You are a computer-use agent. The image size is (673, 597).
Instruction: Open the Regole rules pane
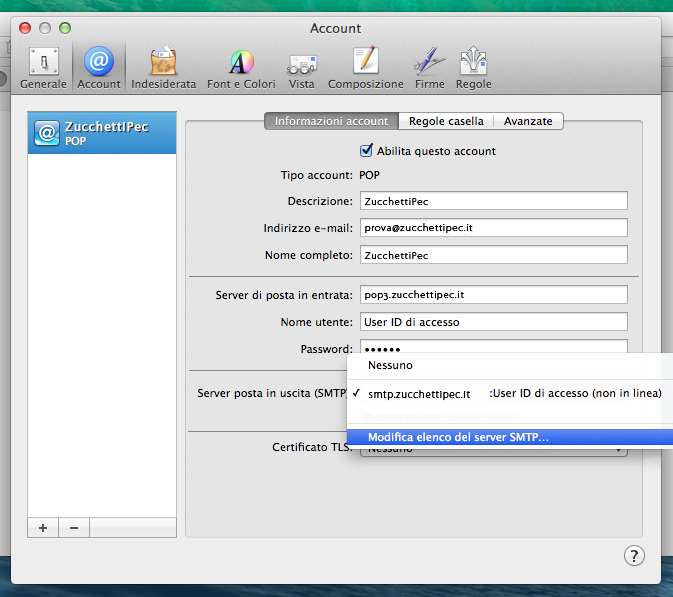pos(473,68)
